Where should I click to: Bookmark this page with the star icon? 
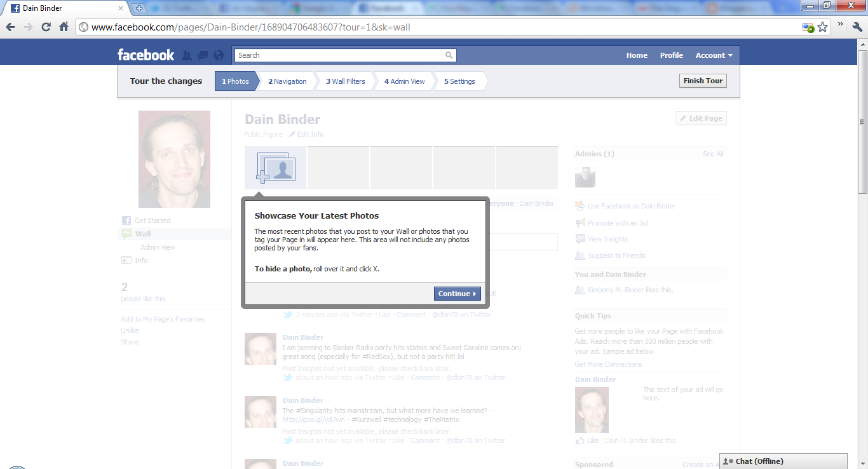tap(823, 27)
